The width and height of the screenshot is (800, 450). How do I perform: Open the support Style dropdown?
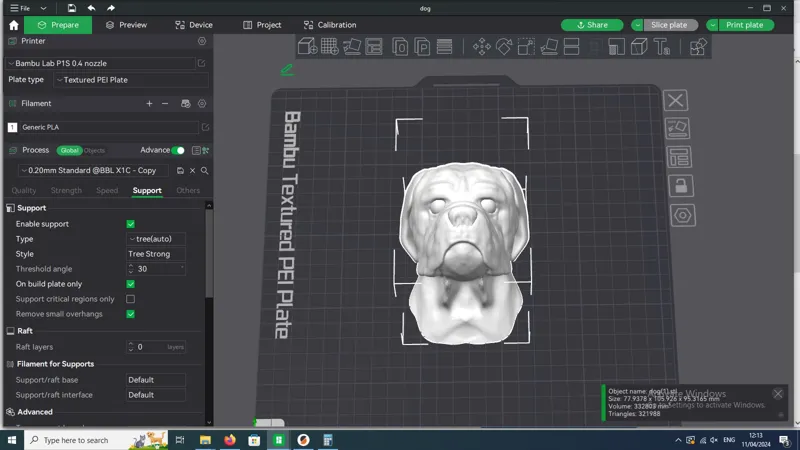click(x=156, y=254)
